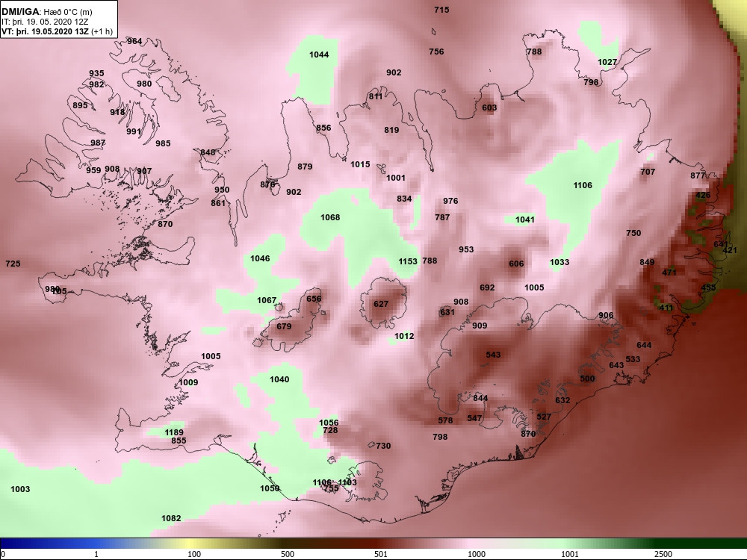Click the map value 1003
This screenshot has height=560, width=747.
click(x=20, y=489)
